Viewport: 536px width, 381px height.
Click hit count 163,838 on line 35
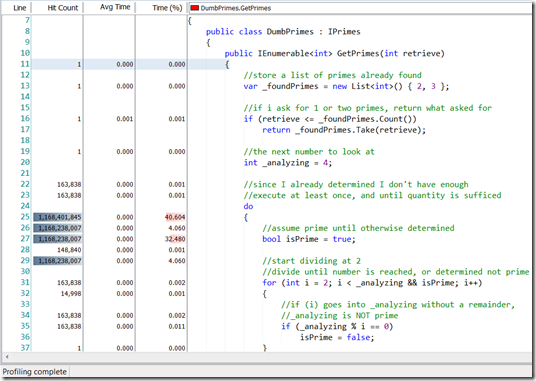point(69,327)
